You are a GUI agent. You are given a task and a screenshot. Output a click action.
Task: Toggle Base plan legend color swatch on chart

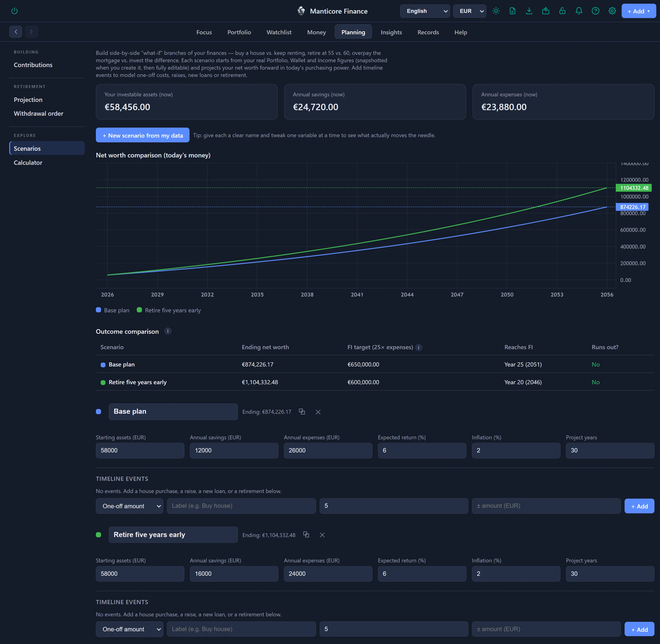[x=98, y=310]
